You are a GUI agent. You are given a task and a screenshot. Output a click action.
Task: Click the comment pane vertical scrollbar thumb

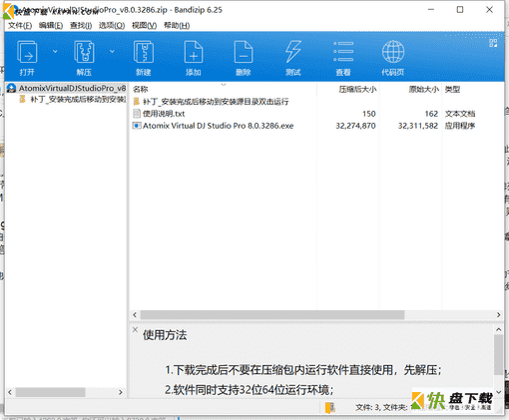(498, 355)
